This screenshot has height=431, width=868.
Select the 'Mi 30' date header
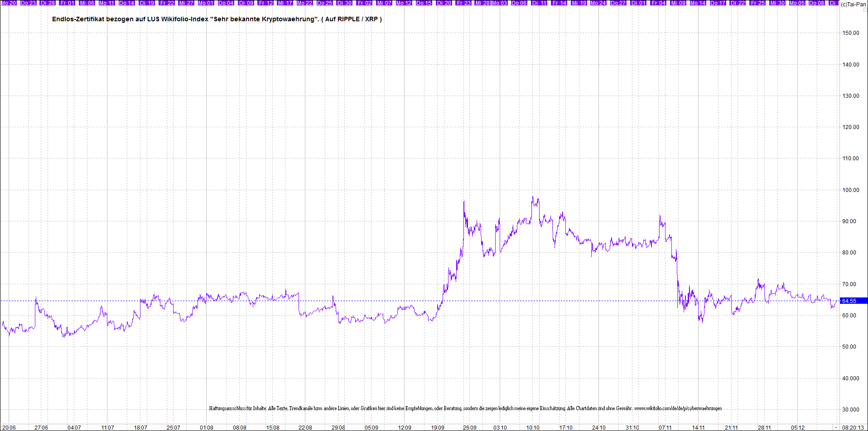click(777, 3)
